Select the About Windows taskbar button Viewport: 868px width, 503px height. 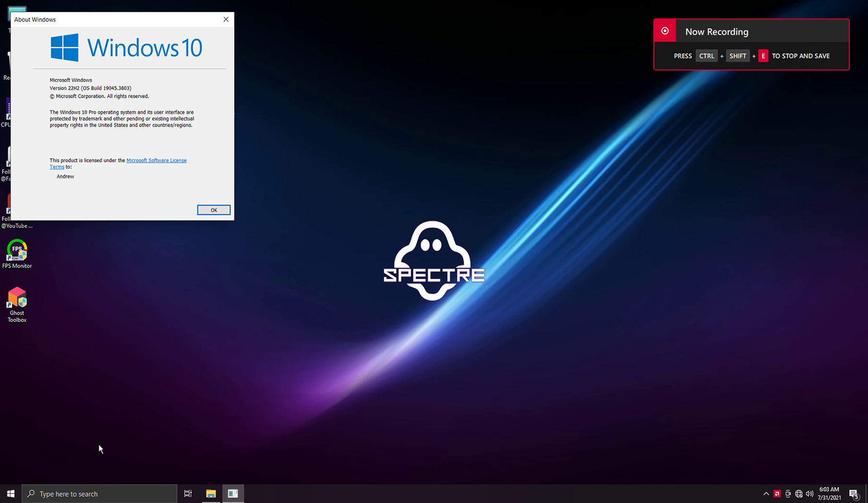point(233,494)
